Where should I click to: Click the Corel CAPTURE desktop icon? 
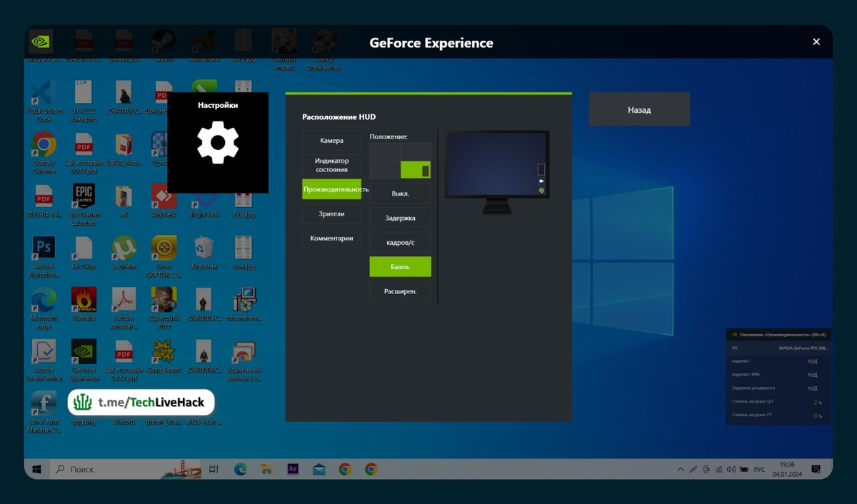point(164,256)
